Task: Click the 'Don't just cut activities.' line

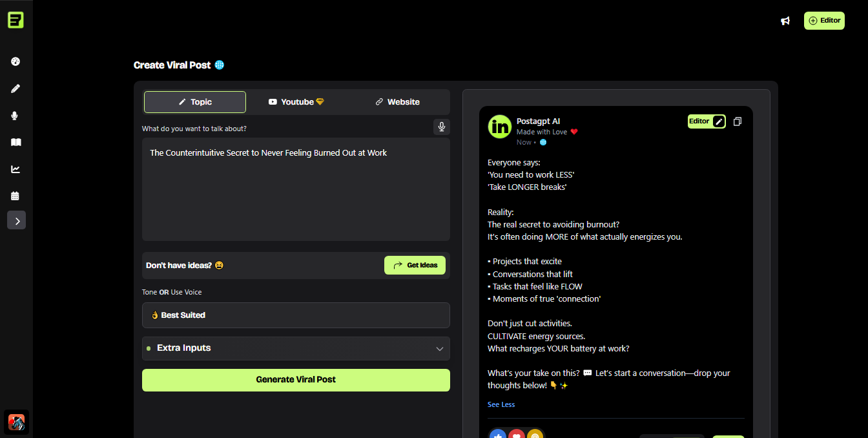Action: [530, 324]
